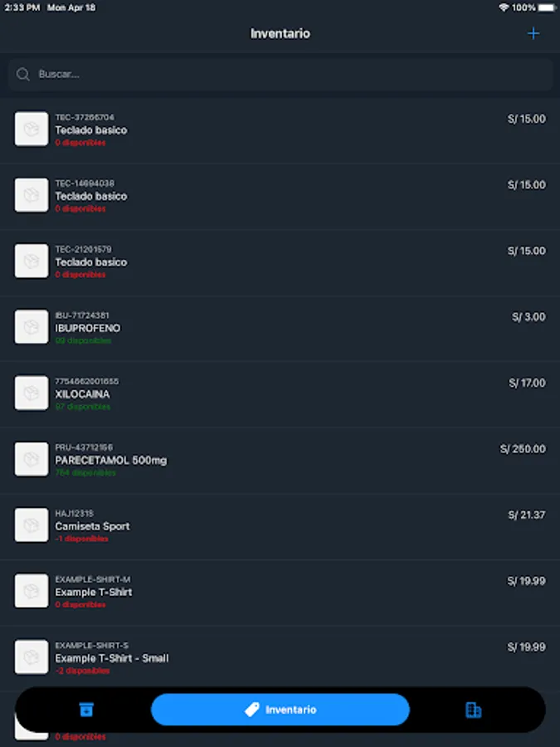
Task: Tap the search magnifier icon
Action: [x=23, y=75]
